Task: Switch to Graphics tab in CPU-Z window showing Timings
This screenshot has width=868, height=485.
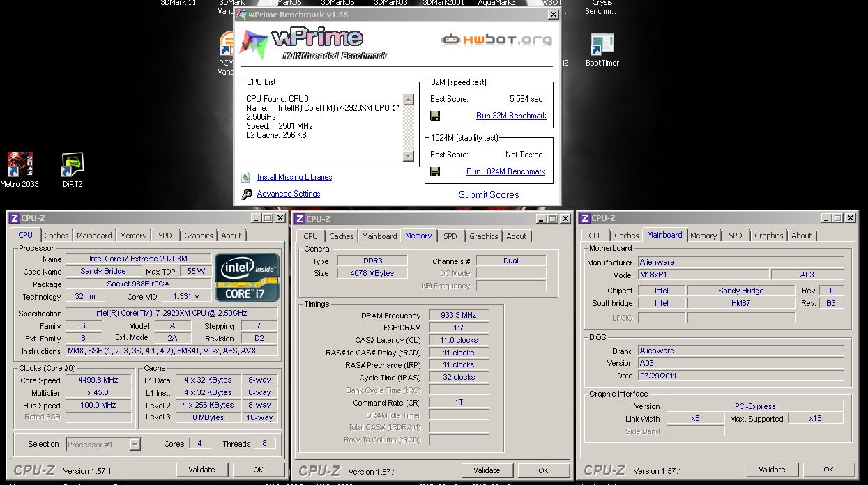Action: pos(484,236)
